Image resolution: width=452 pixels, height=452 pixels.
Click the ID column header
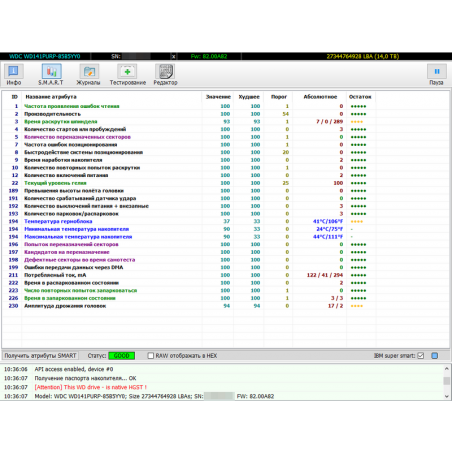coord(15,97)
